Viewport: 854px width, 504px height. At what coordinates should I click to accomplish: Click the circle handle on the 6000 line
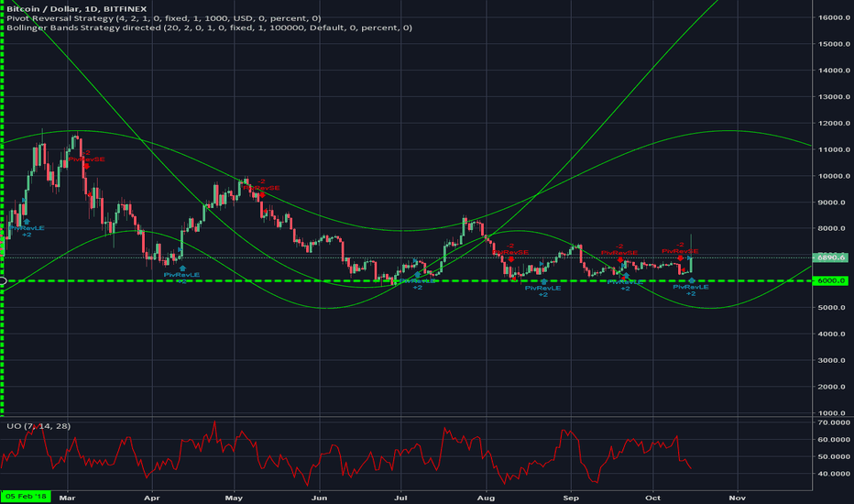pyautogui.click(x=2, y=280)
